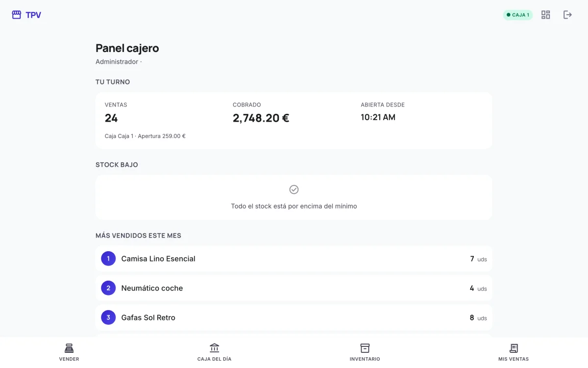Click the rank 2 badge
The image size is (588, 368).
[x=108, y=288]
